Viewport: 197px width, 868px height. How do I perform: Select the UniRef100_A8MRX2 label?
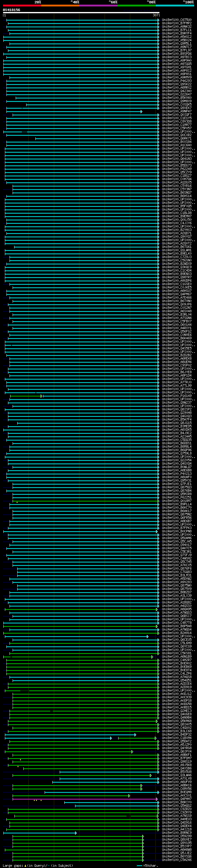tap(177, 88)
